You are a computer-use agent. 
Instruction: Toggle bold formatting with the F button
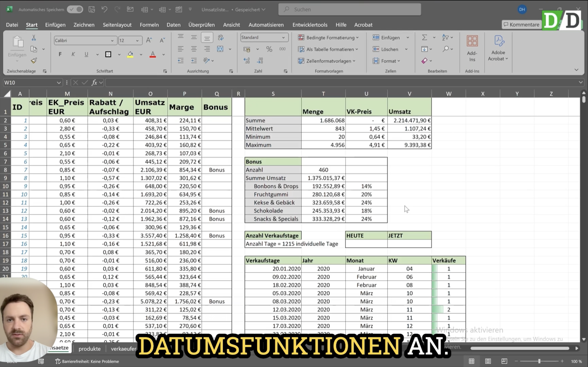pyautogui.click(x=60, y=54)
